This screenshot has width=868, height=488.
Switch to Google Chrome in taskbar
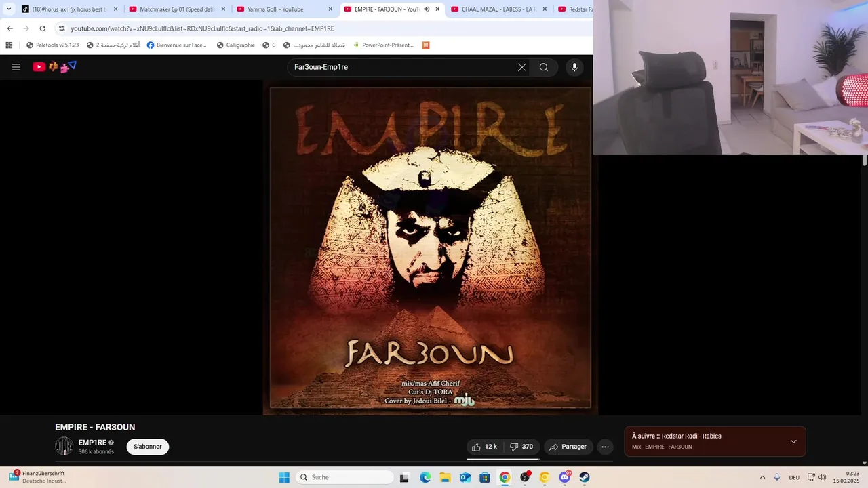point(505,477)
